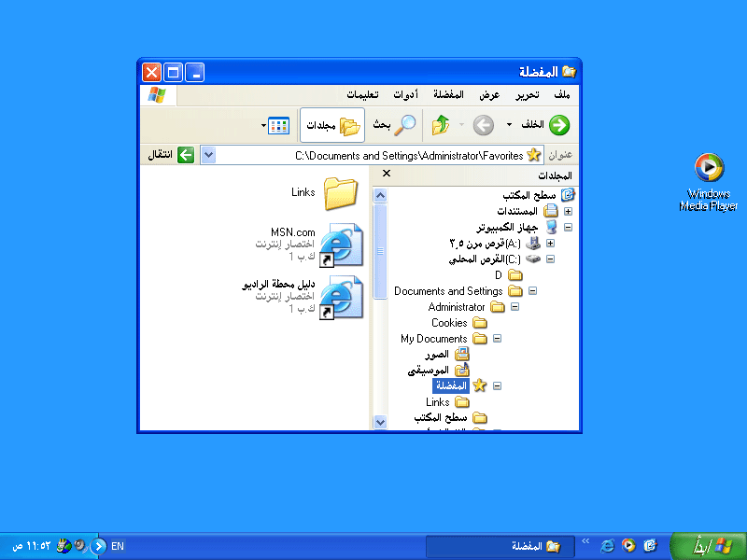Viewport: 747px width, 560px height.
Task: Click the المستندات documents icon in the tree
Action: pyautogui.click(x=551, y=211)
